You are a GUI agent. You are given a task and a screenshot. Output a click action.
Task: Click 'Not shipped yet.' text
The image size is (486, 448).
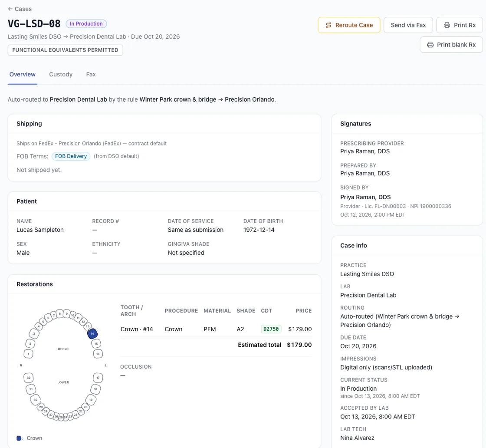(x=39, y=170)
